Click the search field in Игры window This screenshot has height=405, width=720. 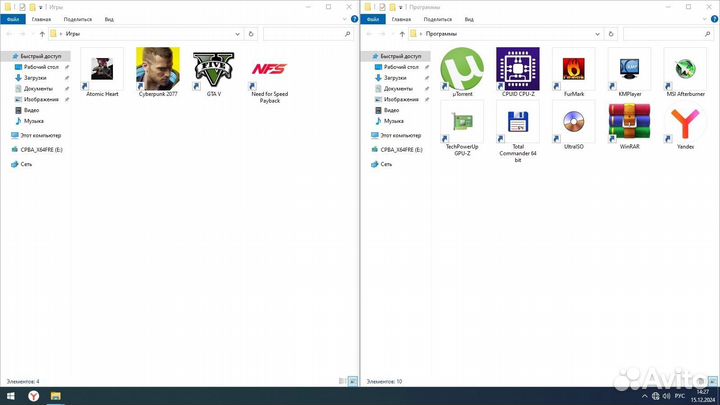[308, 34]
